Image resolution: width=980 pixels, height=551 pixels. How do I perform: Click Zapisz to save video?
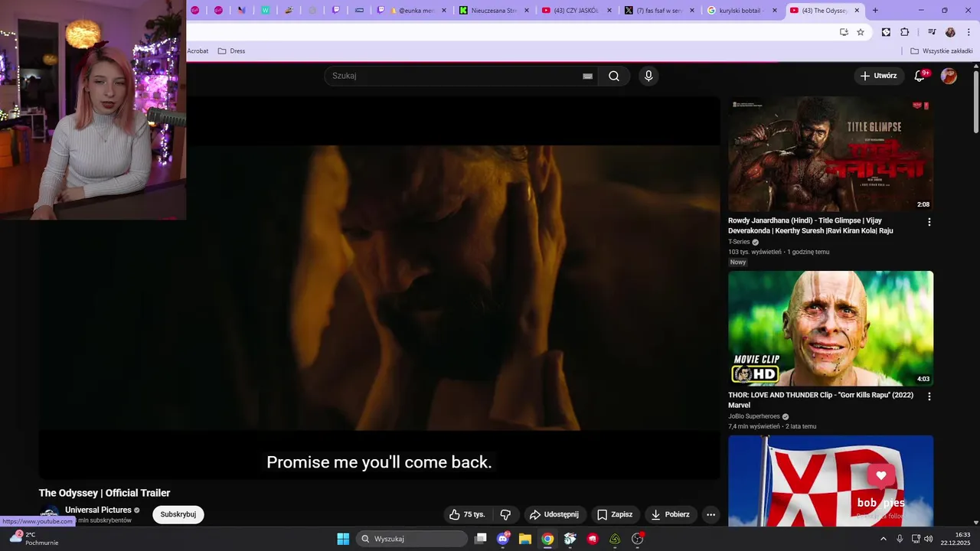(615, 514)
